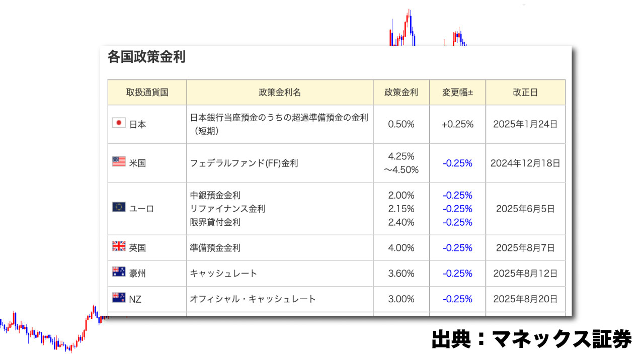The height and width of the screenshot is (362, 644).
Task: Click the リファイナンス金利 text
Action: [x=227, y=209]
